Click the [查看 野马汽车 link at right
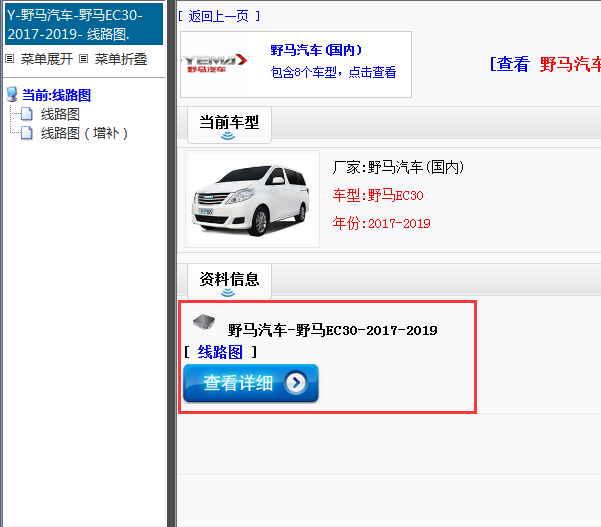The height and width of the screenshot is (527, 601). 545,64
